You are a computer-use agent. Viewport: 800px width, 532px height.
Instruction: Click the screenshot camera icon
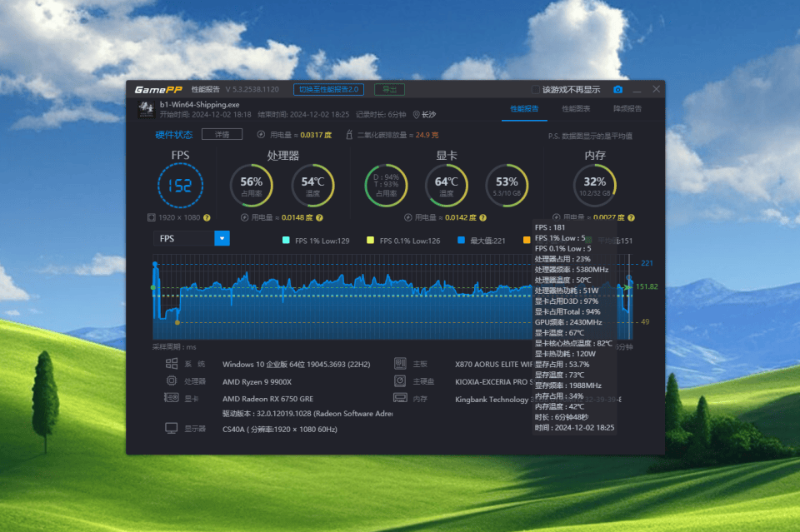(x=619, y=89)
